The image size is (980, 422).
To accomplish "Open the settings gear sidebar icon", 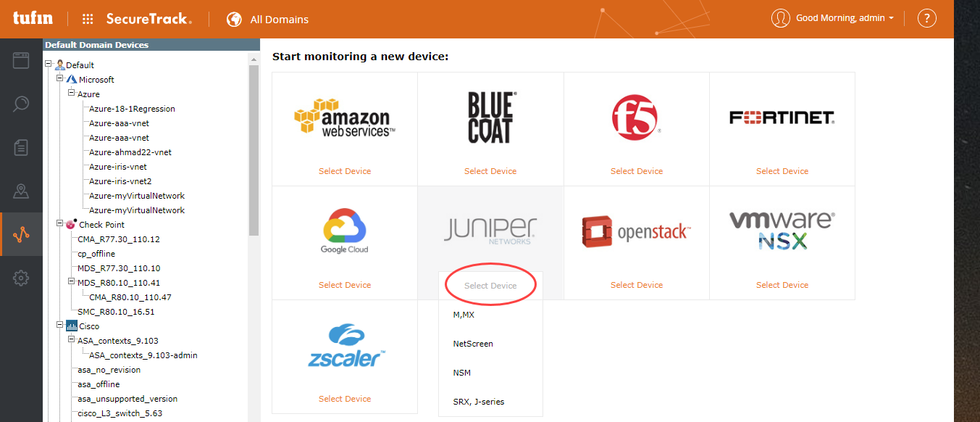I will 21,278.
